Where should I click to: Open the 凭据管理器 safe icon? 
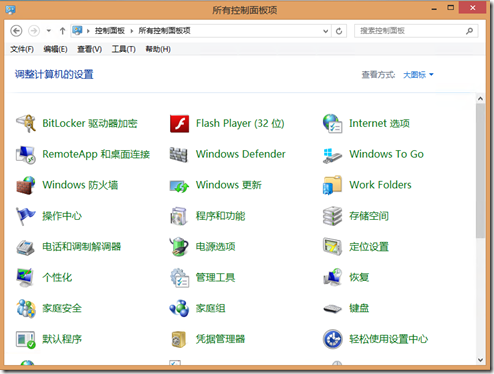pos(179,339)
